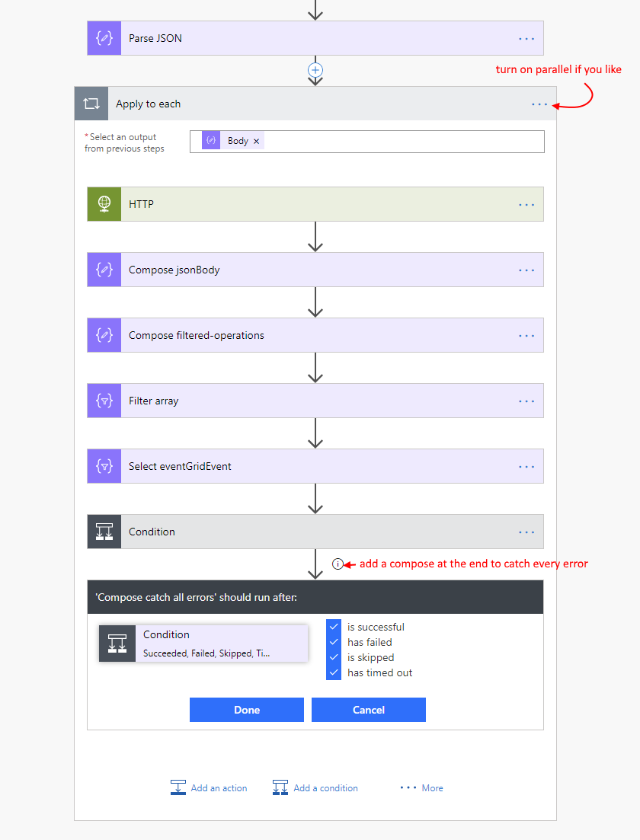Uncheck the 'is successful' checkbox

tap(334, 627)
